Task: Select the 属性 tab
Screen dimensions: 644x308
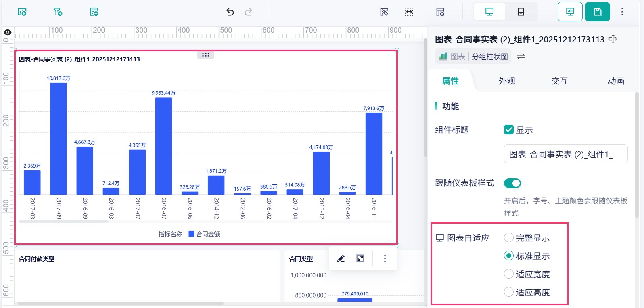Action: (450, 81)
